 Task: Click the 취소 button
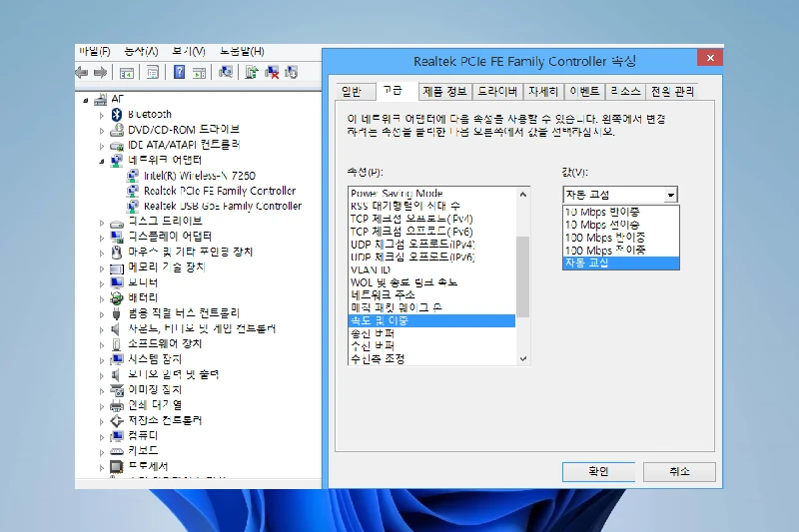679,471
